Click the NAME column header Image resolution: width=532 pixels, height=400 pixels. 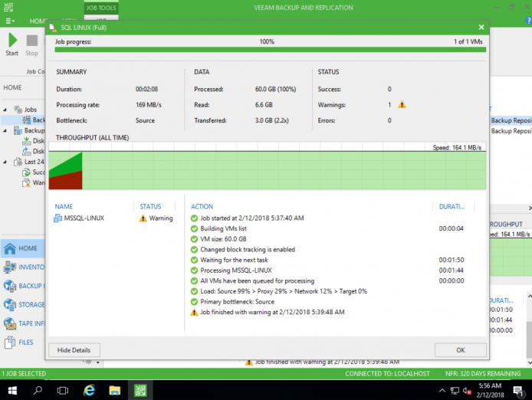tap(64, 206)
